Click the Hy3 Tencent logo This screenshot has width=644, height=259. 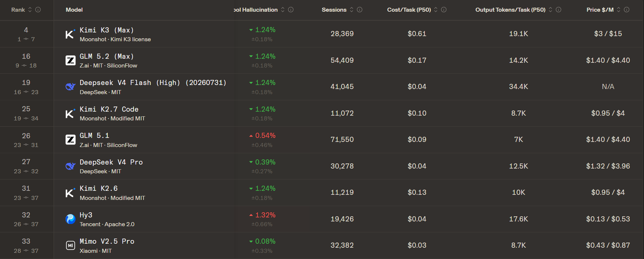pos(70,219)
